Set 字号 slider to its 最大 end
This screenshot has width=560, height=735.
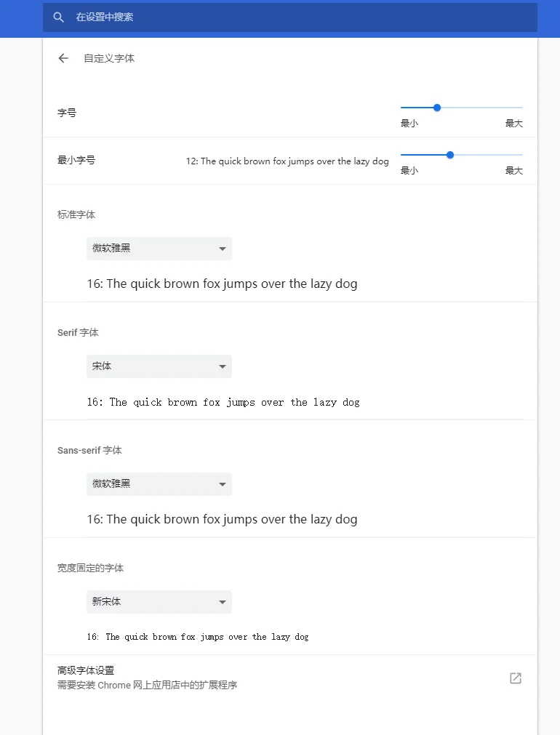pos(521,108)
